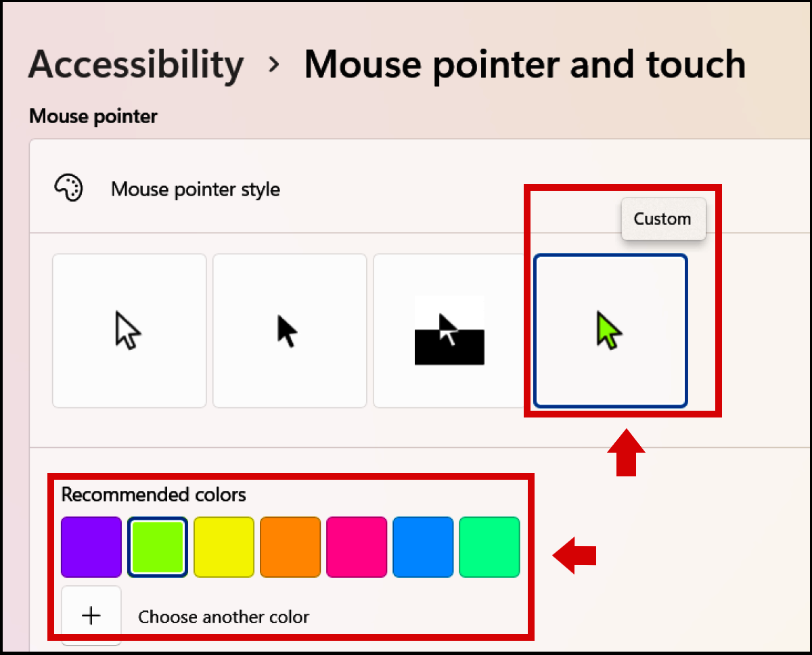The height and width of the screenshot is (655, 812).
Task: Select the lime green recommended color
Action: [157, 547]
